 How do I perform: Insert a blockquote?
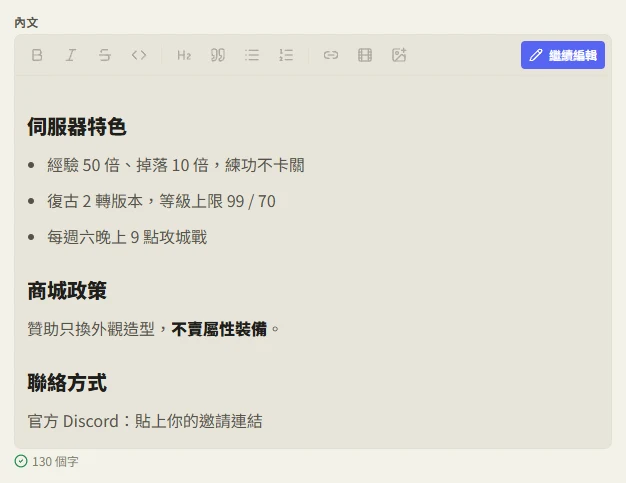pyautogui.click(x=218, y=55)
